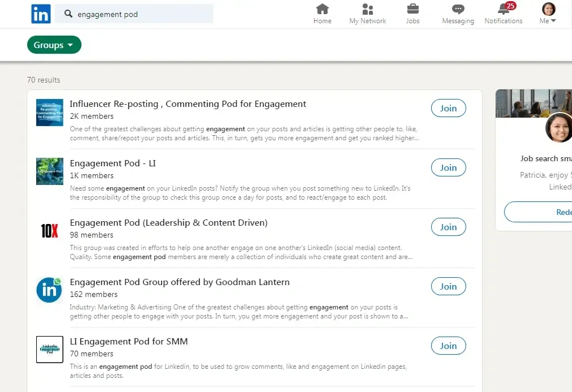Click the Goodman Lantern group description text
Screen dimensions: 572x392
239,312
